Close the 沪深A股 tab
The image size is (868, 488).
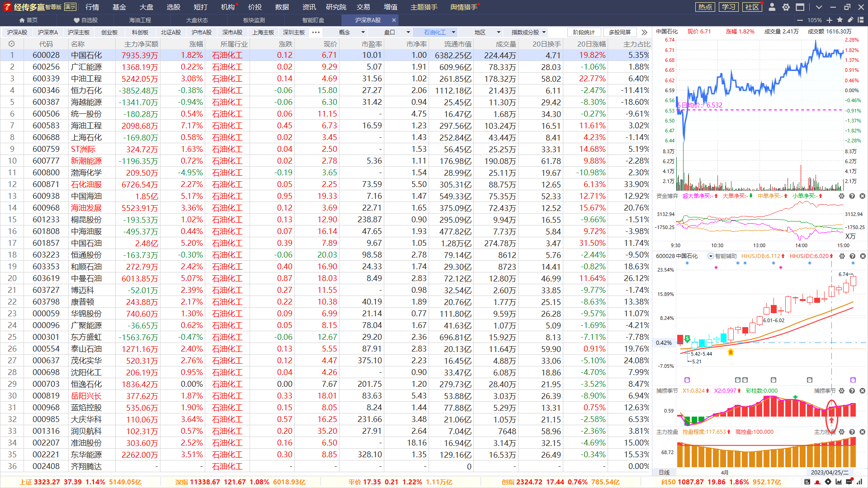[394, 20]
